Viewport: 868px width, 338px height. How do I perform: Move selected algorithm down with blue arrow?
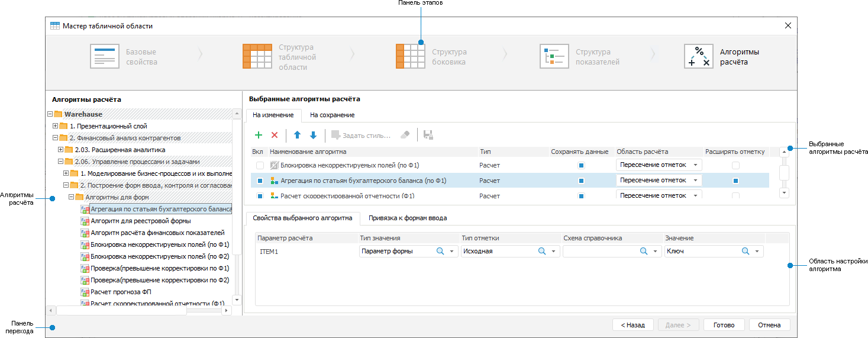tap(313, 135)
